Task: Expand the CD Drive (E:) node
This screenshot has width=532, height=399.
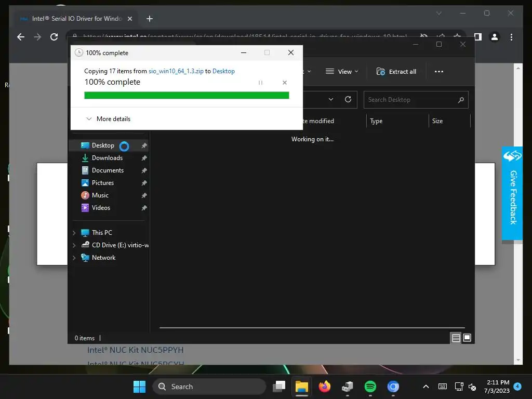Action: 74,245
